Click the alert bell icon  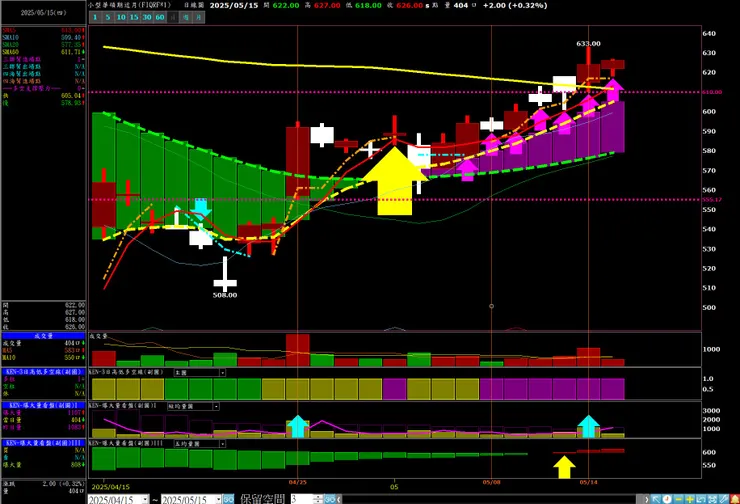735,499
